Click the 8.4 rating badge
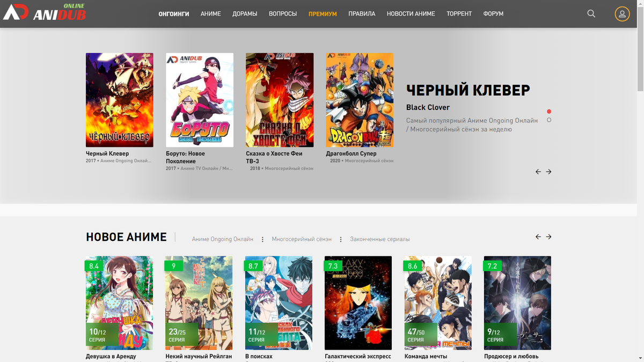Screen dimensions: 644x362 tap(94, 266)
